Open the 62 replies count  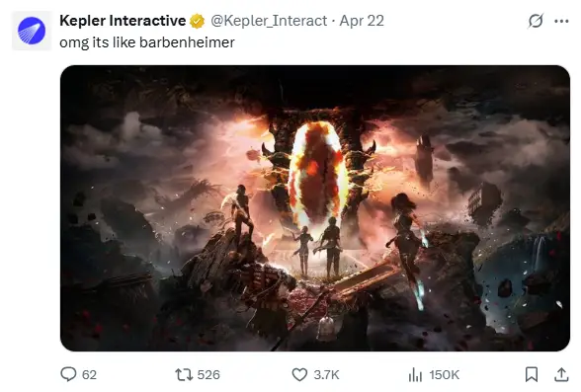tap(89, 374)
